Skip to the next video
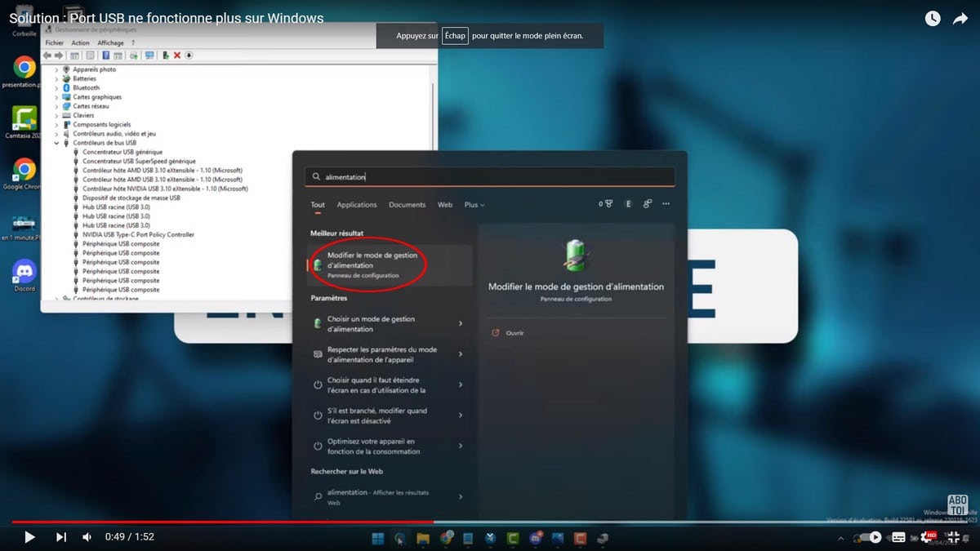 60,537
